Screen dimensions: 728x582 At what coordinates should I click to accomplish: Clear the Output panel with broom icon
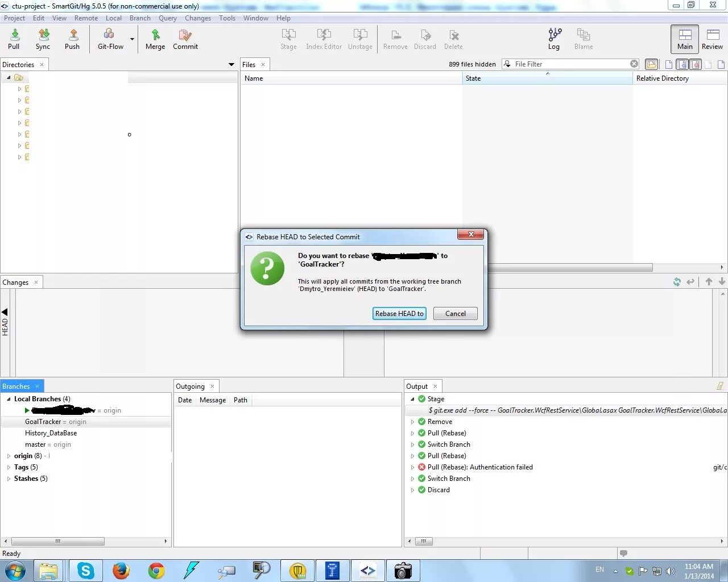[720, 386]
